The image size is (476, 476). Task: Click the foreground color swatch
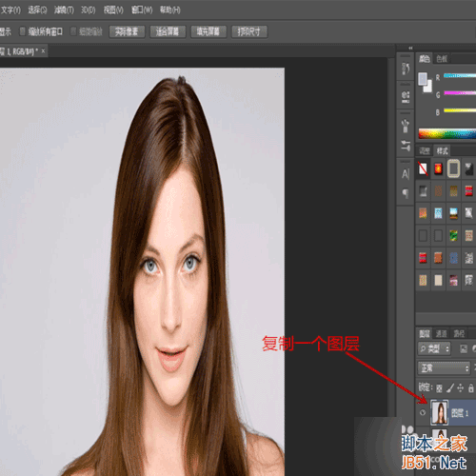point(423,78)
